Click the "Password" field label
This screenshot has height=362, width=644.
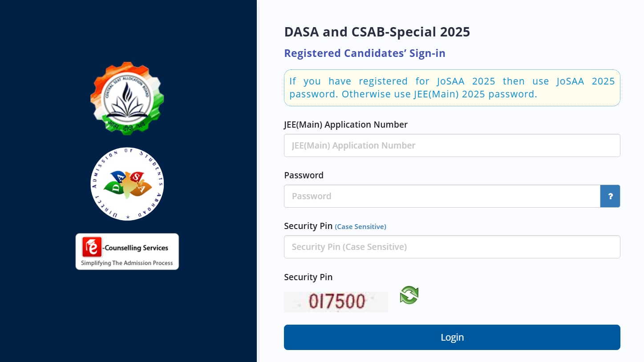tap(304, 175)
